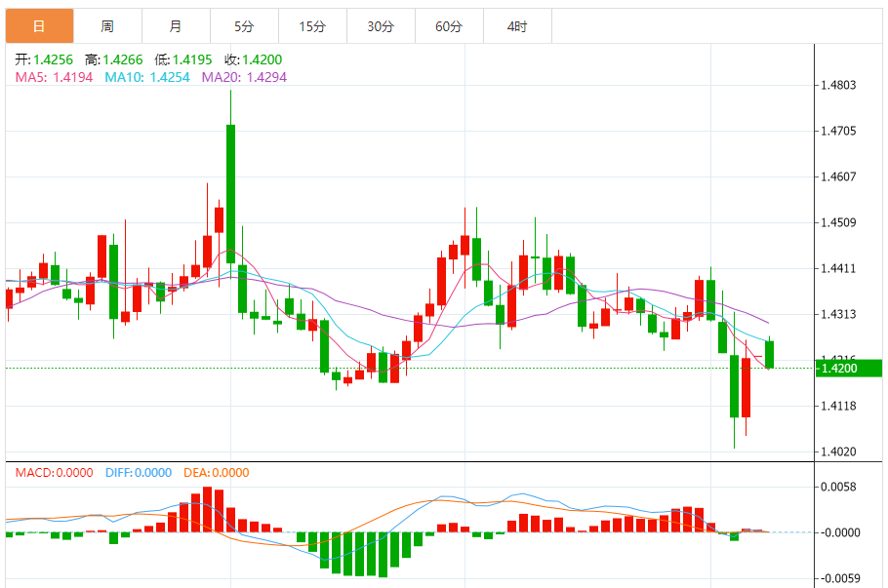The image size is (888, 588).
Task: Click the 1.4705 price axis label
Action: pyautogui.click(x=839, y=132)
